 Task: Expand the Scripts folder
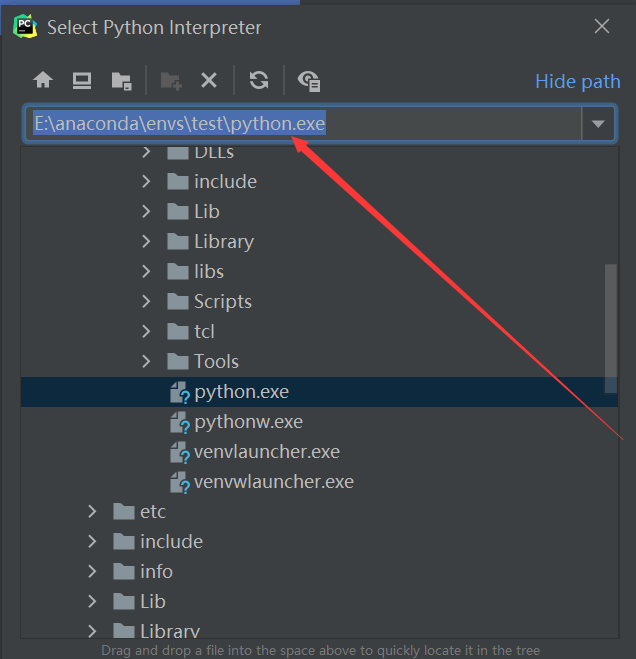146,302
